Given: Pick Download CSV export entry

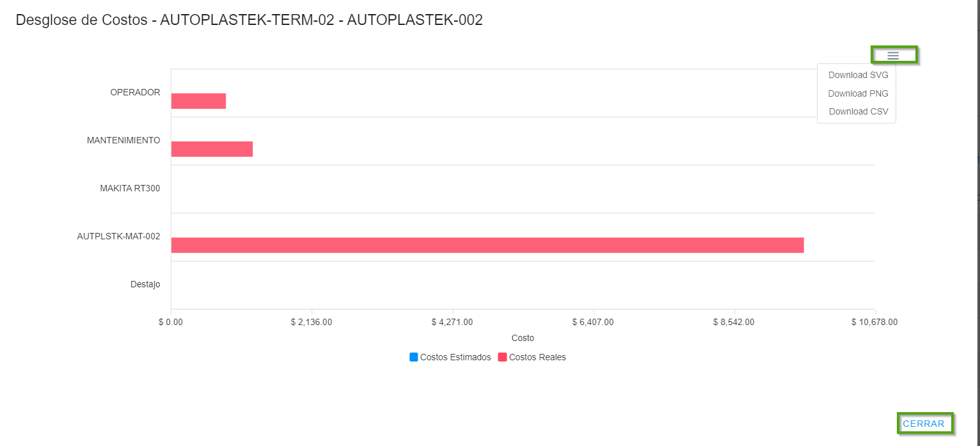Looking at the screenshot, I should tap(858, 111).
